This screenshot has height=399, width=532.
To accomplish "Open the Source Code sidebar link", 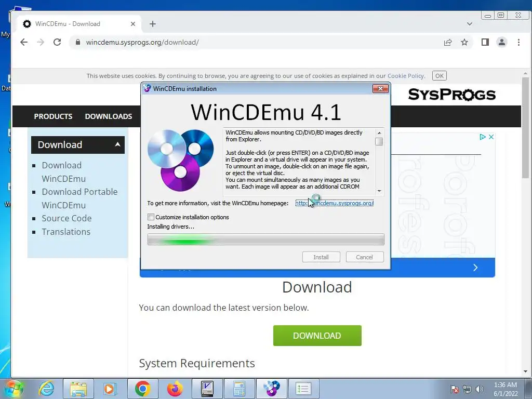I will tap(66, 218).
